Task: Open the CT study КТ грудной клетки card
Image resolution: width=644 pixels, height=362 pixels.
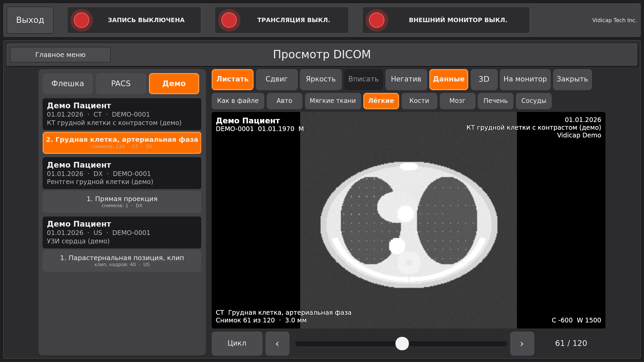Action: pyautogui.click(x=122, y=114)
